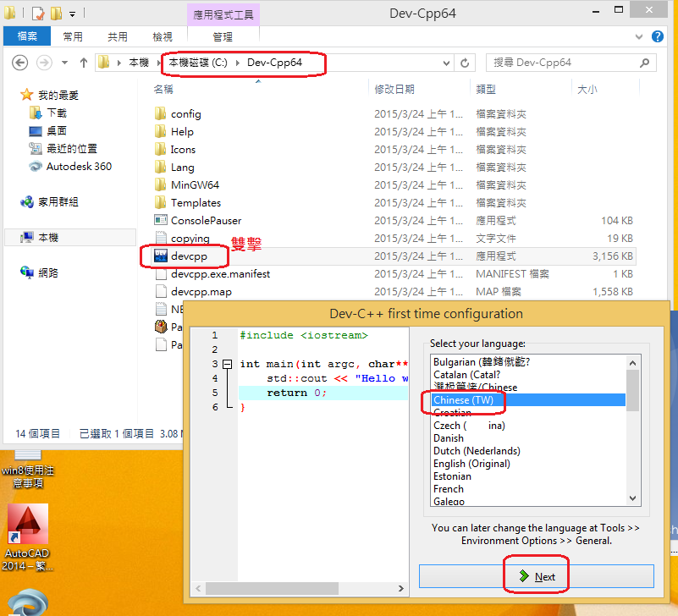The image size is (678, 616).
Task: Click code preview horizontal scrollbar thumb
Action: pos(272,588)
